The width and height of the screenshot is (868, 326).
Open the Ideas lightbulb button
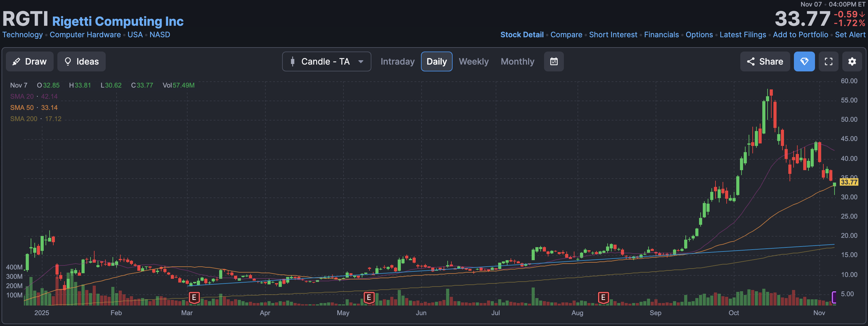click(81, 61)
